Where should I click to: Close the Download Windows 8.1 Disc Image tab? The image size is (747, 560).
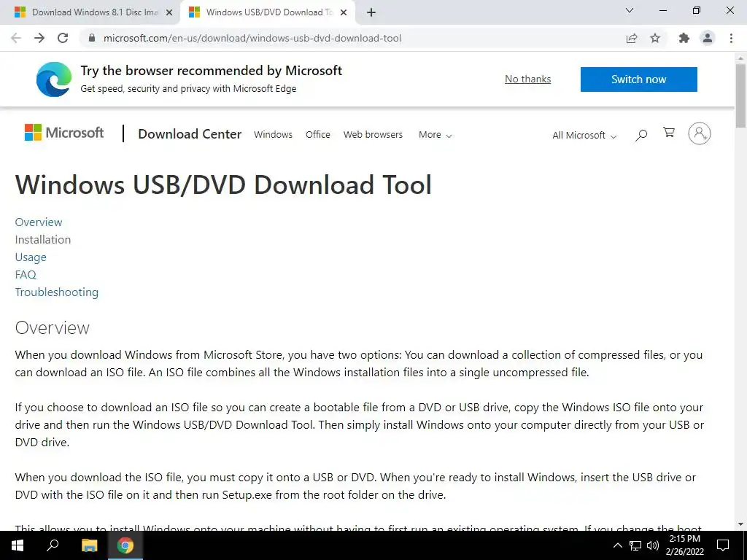click(x=169, y=13)
